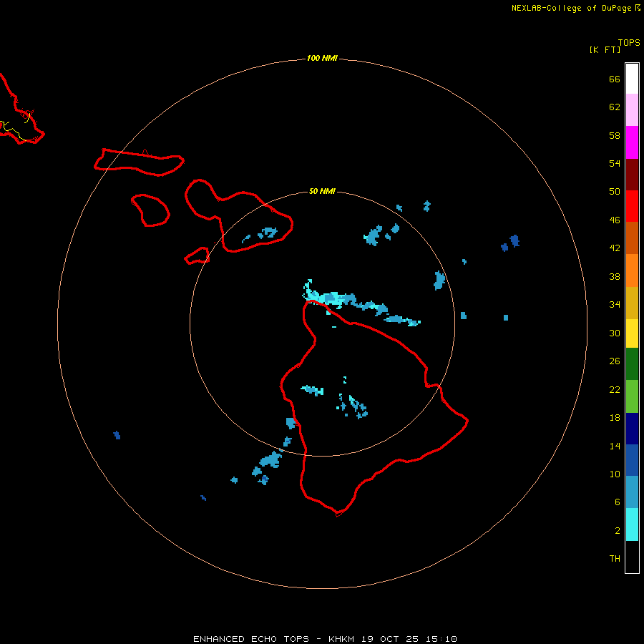The height and width of the screenshot is (644, 644).
Task: Click the yellow 34 kft legend swatch
Action: point(632,333)
